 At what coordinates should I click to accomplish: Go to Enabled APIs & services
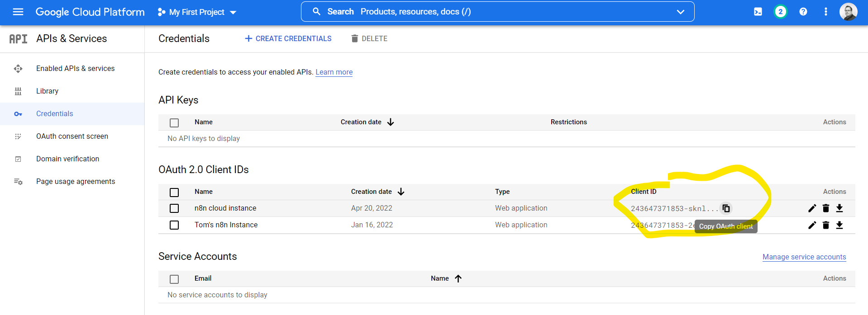click(75, 68)
